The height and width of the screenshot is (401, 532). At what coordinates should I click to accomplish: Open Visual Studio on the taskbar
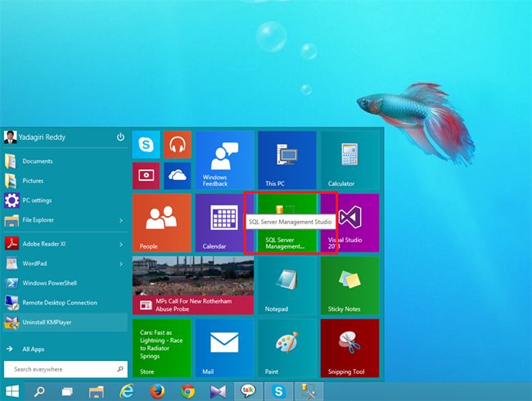click(218, 392)
